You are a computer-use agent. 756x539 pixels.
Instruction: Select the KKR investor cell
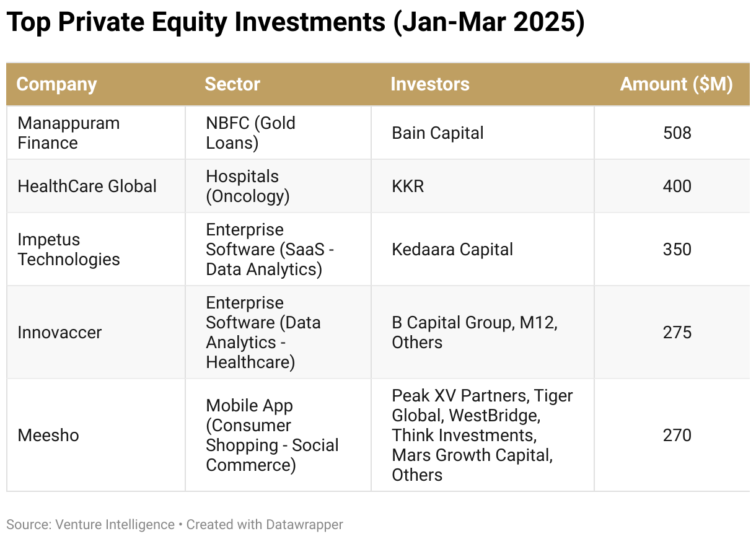click(x=408, y=186)
